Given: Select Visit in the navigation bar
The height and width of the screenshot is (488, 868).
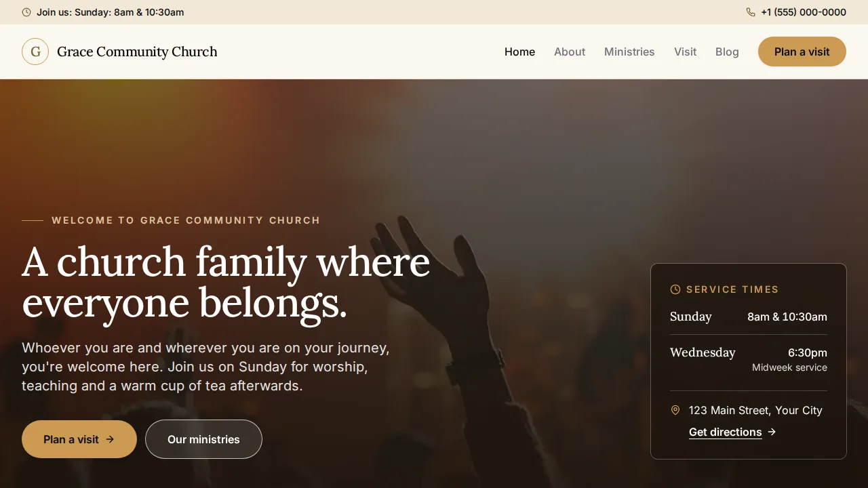Looking at the screenshot, I should tap(685, 52).
